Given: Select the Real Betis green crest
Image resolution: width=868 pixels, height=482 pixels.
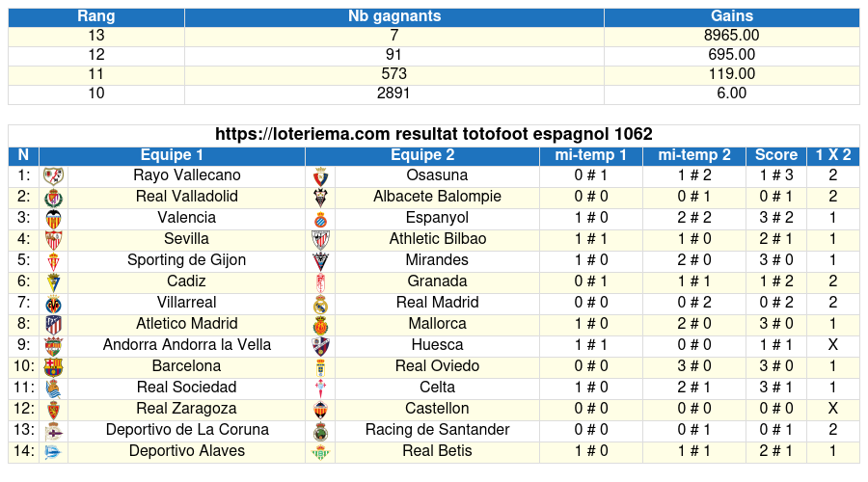Looking at the screenshot, I should point(320,453).
